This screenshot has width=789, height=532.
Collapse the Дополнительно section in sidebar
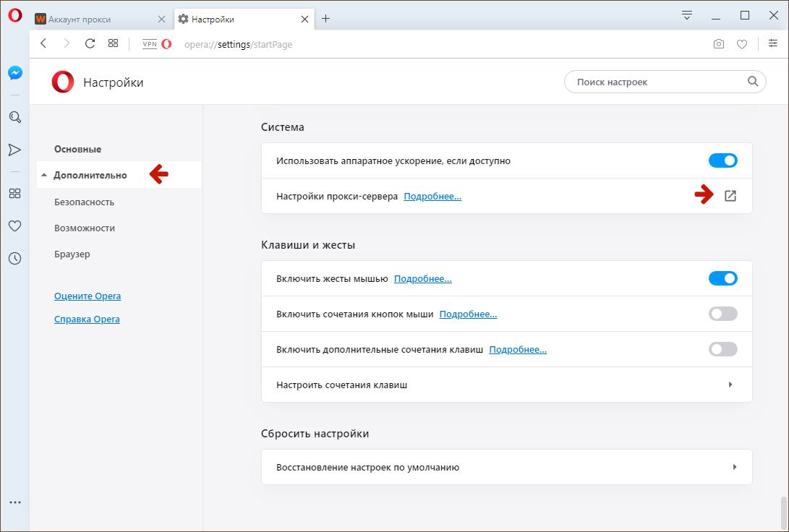(x=90, y=175)
